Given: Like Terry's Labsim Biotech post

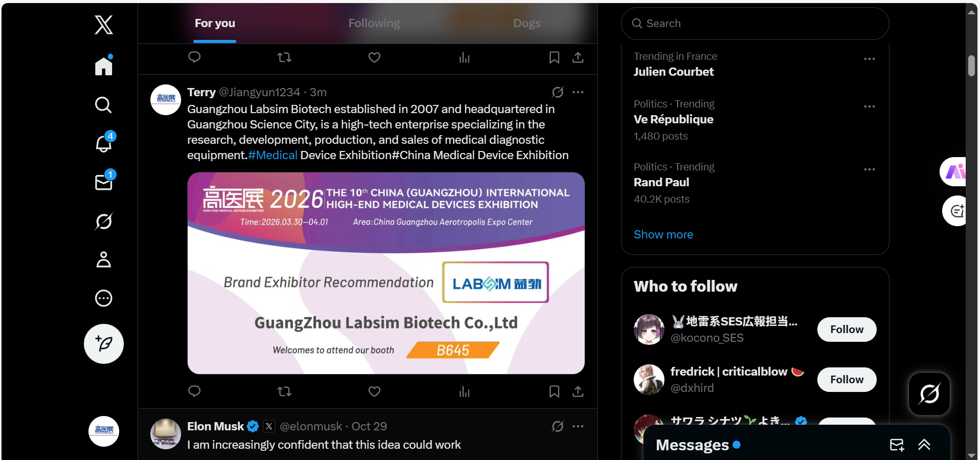Looking at the screenshot, I should (x=374, y=391).
